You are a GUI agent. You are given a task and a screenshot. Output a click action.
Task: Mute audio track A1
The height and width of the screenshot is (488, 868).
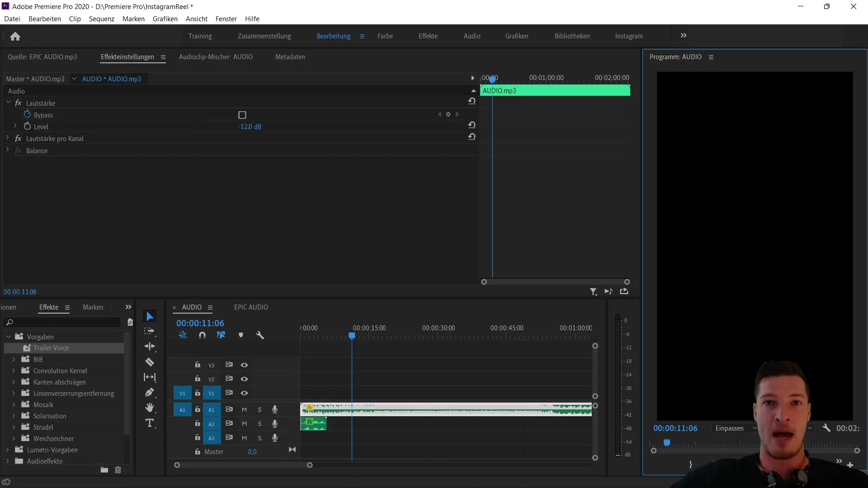pos(244,410)
